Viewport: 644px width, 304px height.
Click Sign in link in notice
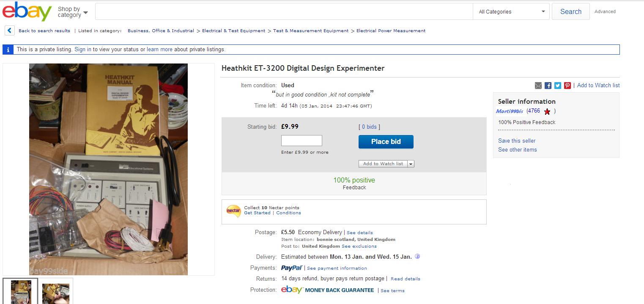coord(83,50)
